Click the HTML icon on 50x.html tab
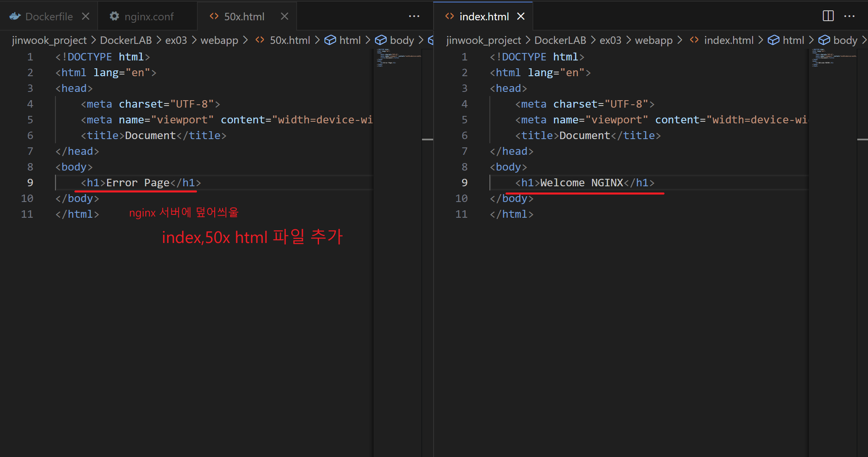 (x=214, y=16)
